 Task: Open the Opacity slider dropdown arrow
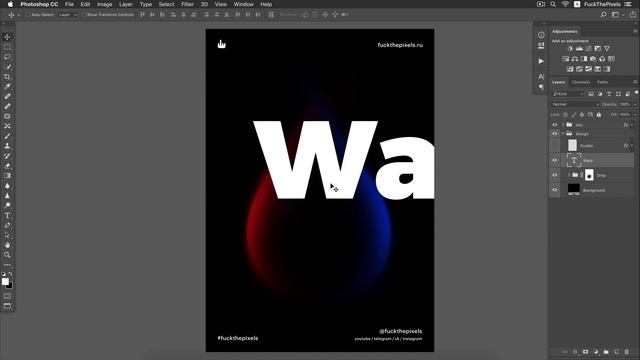[635, 104]
